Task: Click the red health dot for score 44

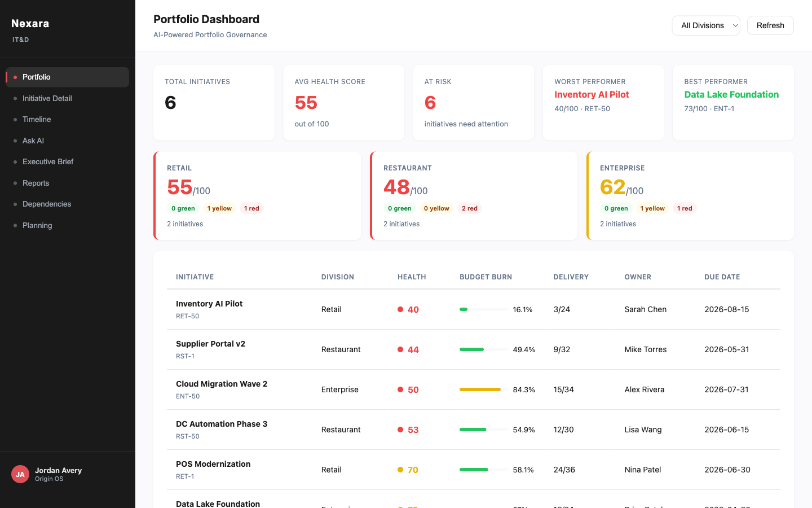Action: (400, 349)
